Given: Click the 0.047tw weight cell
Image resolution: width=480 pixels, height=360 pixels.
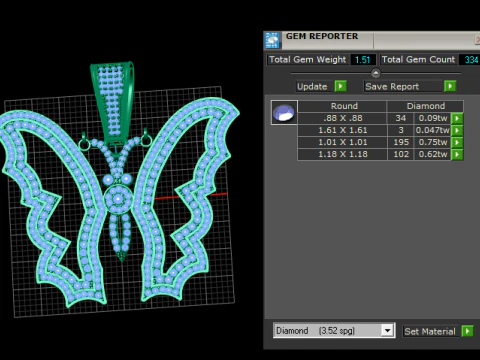Looking at the screenshot, I should [432, 130].
